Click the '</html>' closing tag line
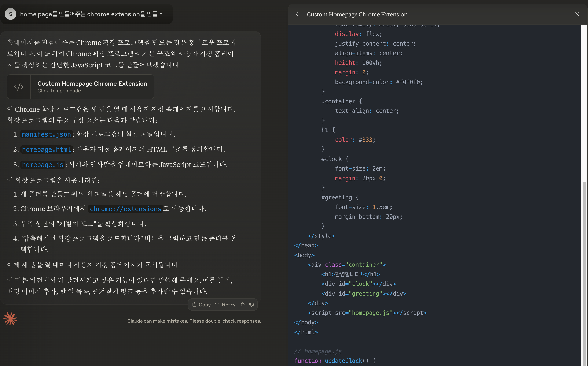588x366 pixels. click(x=306, y=332)
